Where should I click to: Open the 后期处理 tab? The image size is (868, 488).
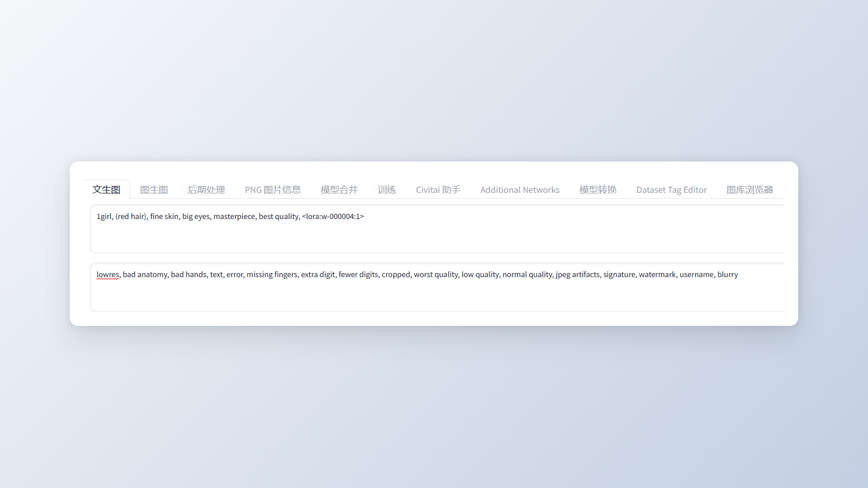point(206,189)
